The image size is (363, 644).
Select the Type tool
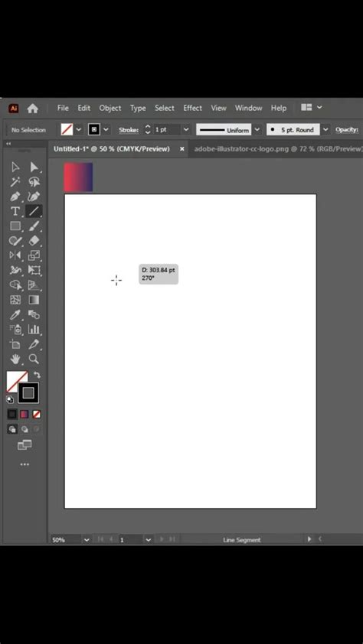pyautogui.click(x=15, y=211)
